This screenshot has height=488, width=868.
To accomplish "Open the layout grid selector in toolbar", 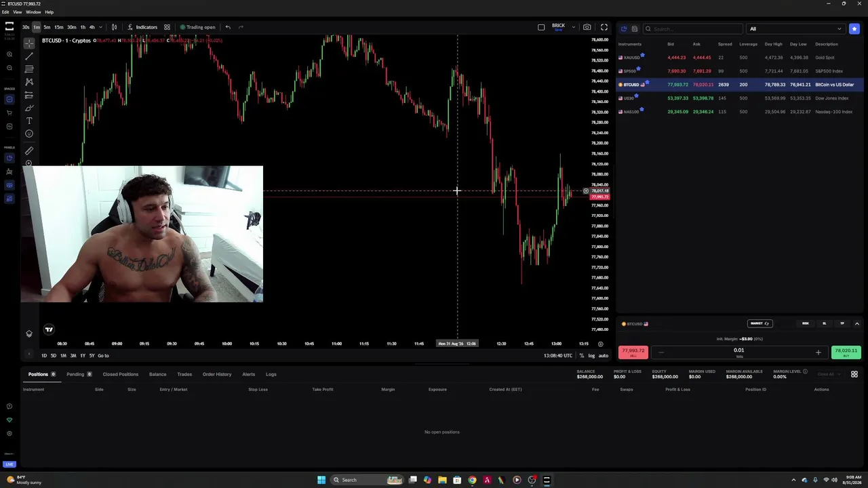I will [x=167, y=27].
